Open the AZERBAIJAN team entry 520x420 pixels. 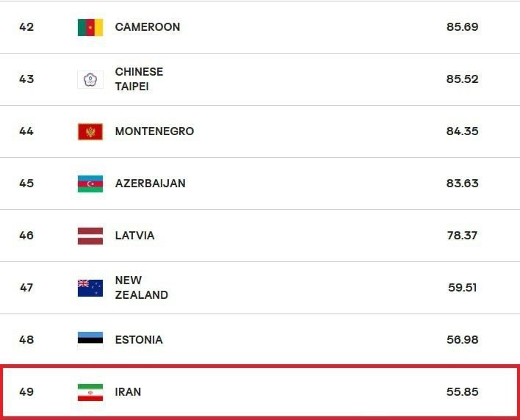click(x=151, y=184)
